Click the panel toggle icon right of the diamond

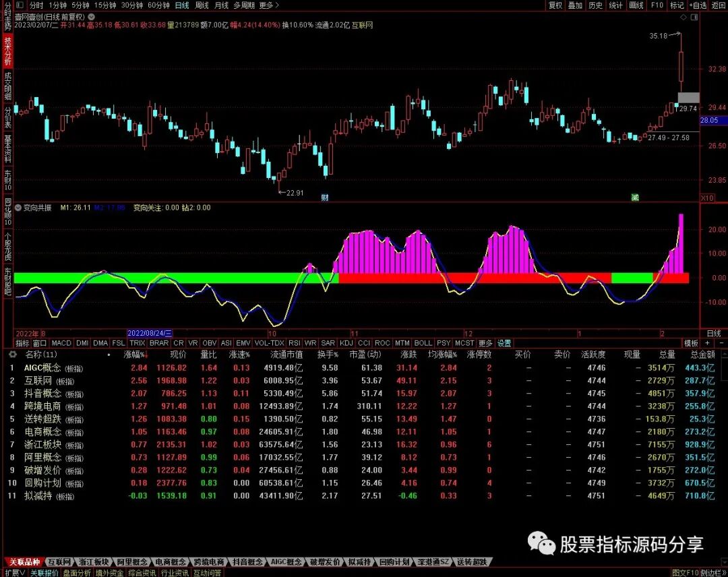(694, 17)
